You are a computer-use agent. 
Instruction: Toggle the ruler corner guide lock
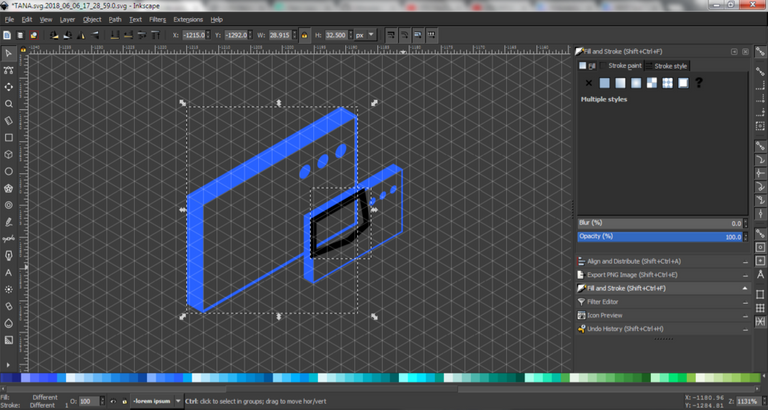(25, 46)
